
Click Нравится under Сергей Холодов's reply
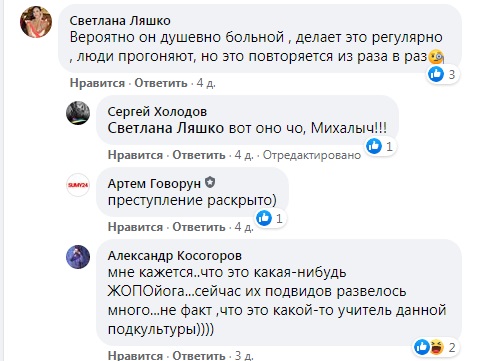coord(135,155)
